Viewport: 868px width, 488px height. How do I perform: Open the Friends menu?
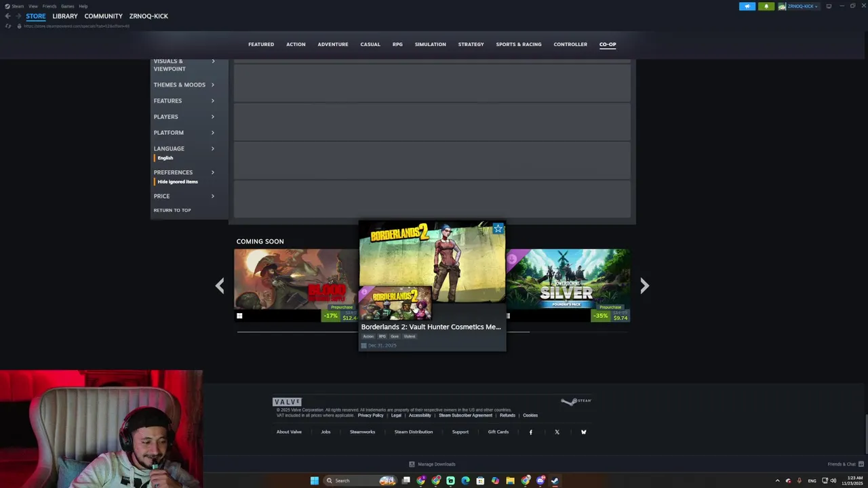coord(50,6)
